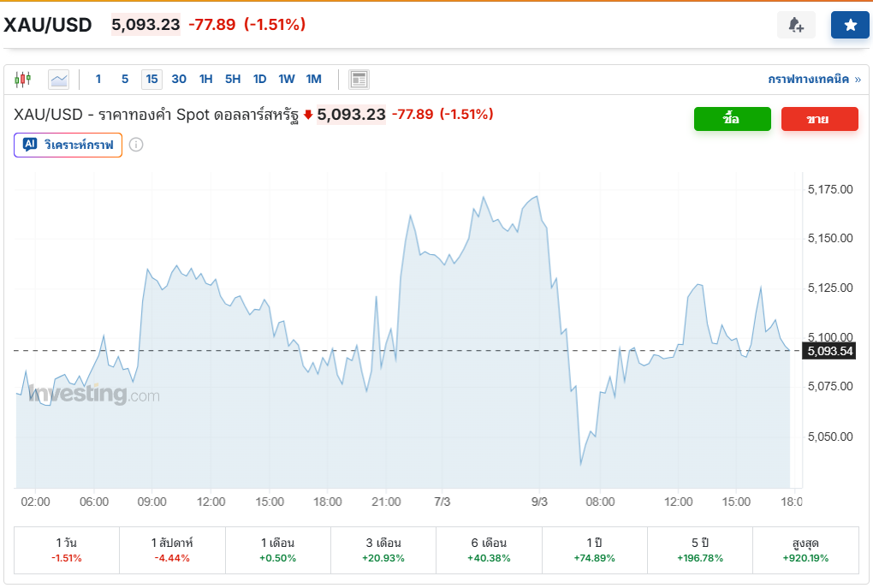
Task: Click the AI วิเคราะห์กราฟ analysis icon
Action: point(28,145)
